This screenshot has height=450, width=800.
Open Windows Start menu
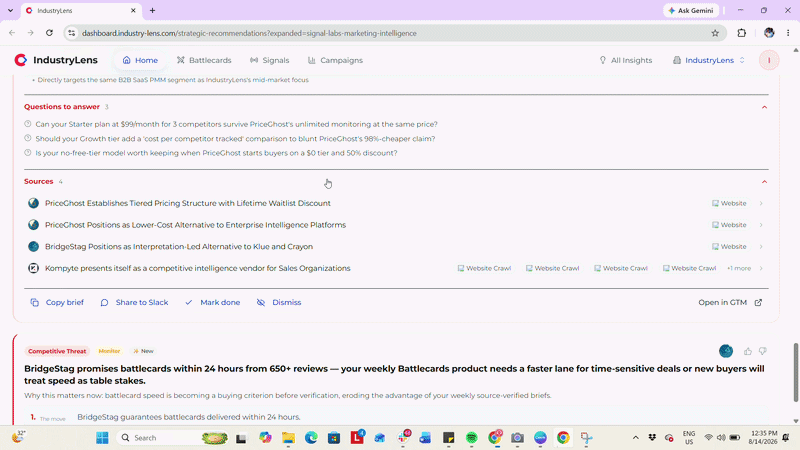[102, 438]
